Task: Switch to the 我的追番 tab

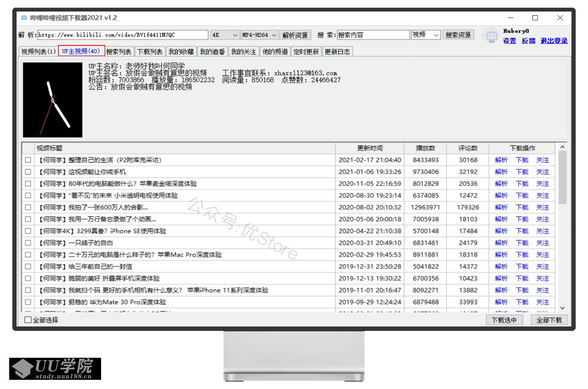Action: 212,52
